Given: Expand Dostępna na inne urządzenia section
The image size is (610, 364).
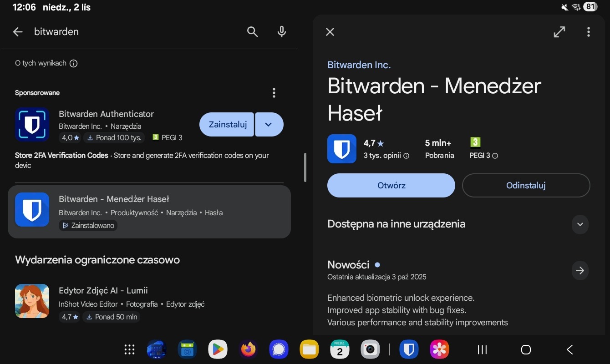Looking at the screenshot, I should tap(579, 224).
